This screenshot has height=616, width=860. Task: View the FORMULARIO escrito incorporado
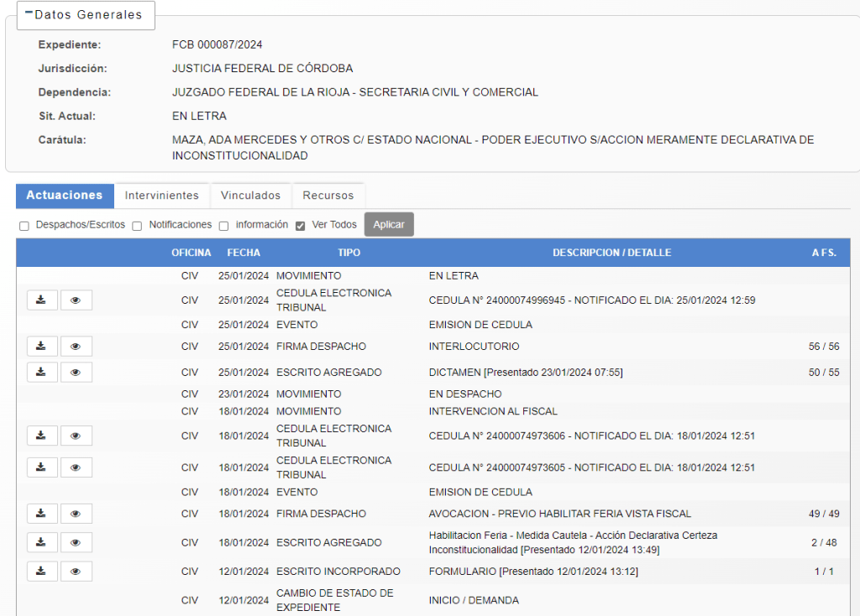click(76, 571)
